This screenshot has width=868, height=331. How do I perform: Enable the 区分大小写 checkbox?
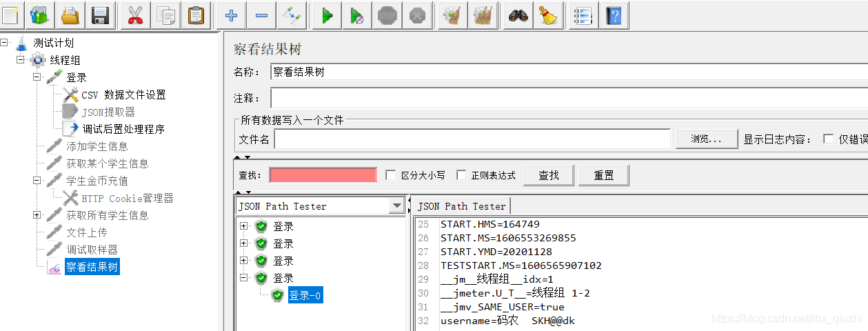(391, 175)
